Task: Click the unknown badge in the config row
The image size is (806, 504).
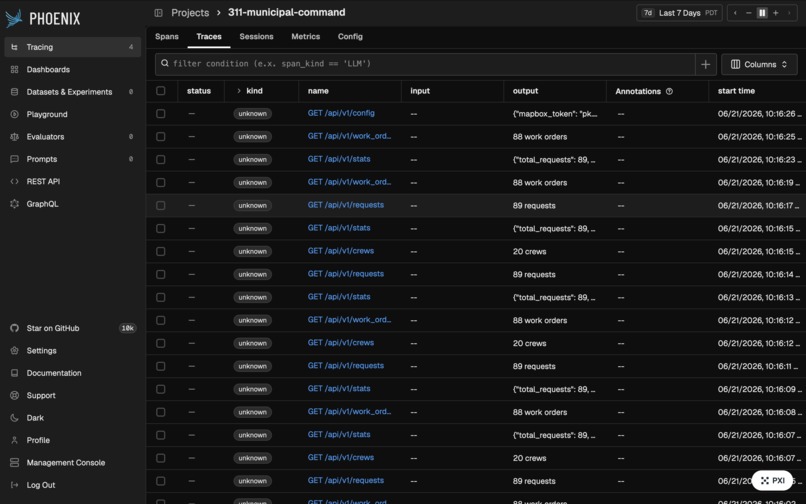Action: 252,114
